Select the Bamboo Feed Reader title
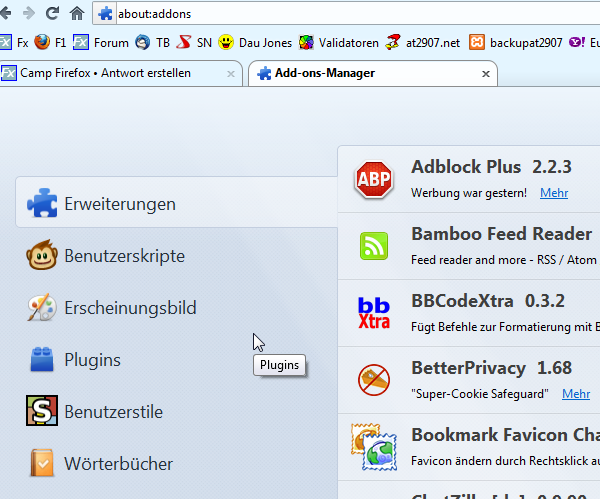 click(x=502, y=234)
